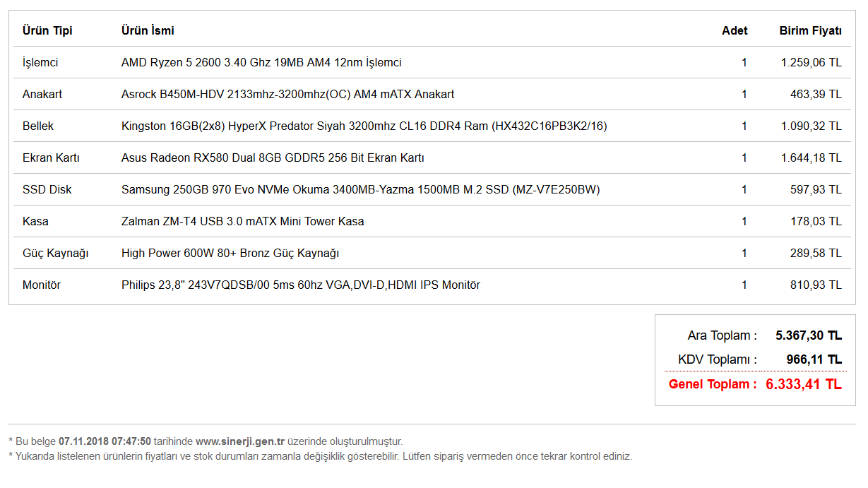Click the grand total 6.333,41 TL
This screenshot has width=868, height=488.
pos(804,384)
